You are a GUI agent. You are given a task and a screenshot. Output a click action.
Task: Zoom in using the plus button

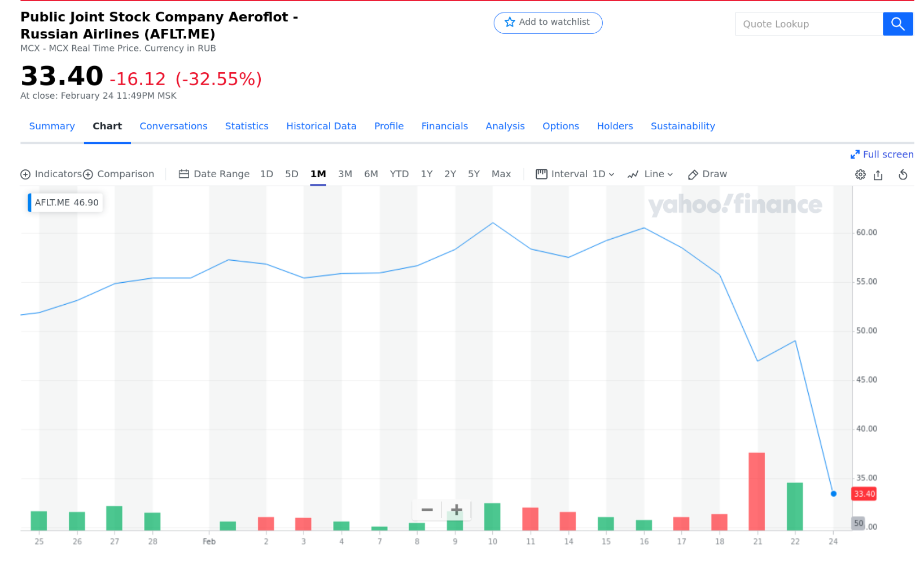pyautogui.click(x=457, y=510)
